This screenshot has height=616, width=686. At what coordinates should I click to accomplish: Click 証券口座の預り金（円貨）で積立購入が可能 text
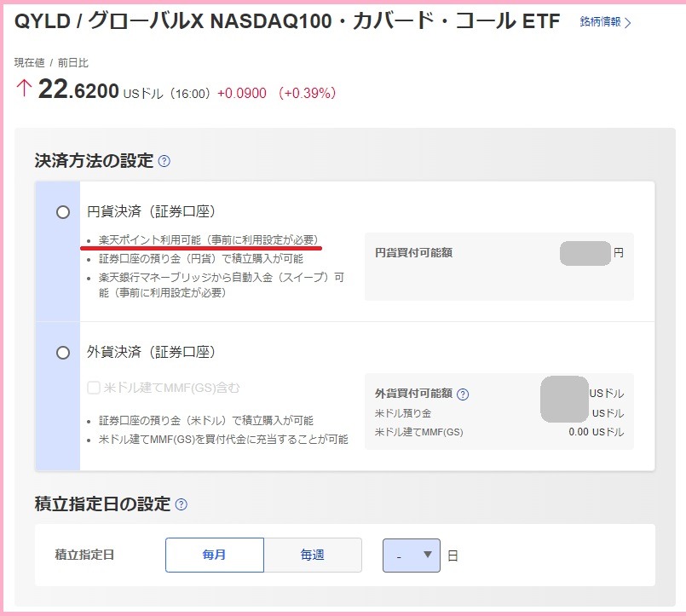coord(201,258)
